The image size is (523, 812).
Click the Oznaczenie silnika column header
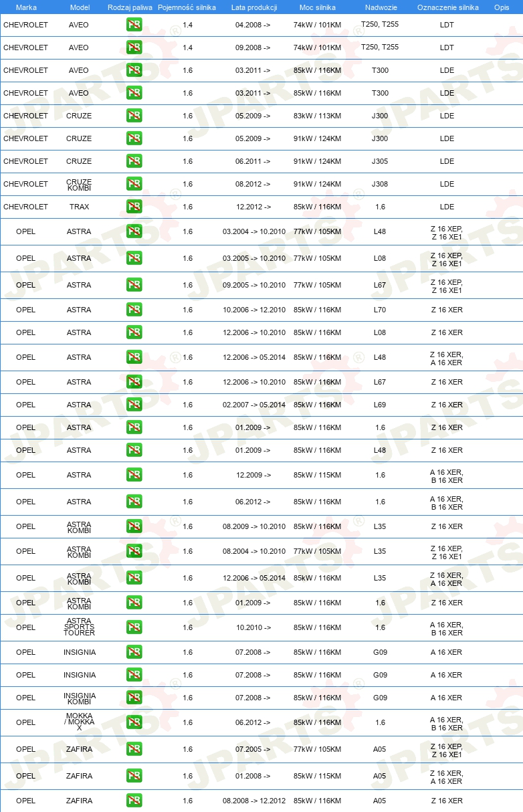coord(447,7)
